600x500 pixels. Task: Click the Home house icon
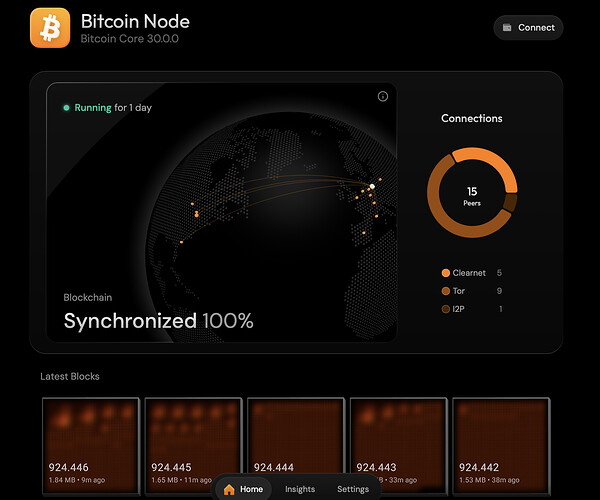[x=229, y=489]
